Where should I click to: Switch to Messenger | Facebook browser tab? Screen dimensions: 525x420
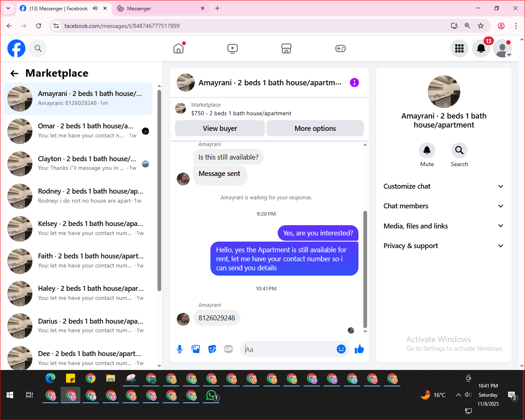64,8
